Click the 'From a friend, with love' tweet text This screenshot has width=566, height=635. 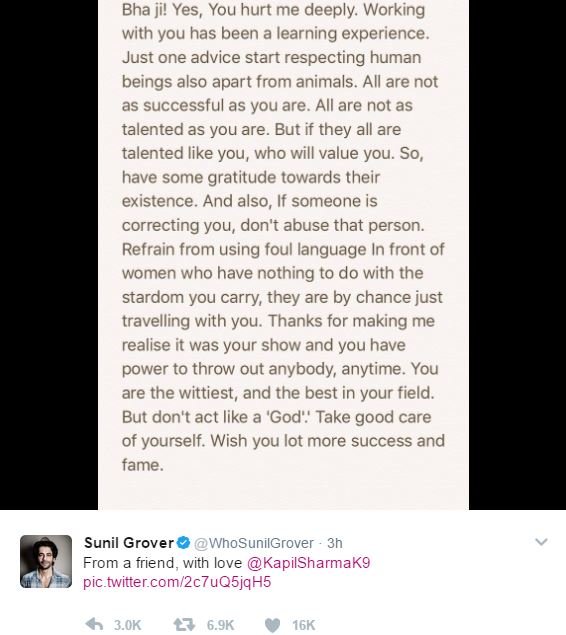(162, 563)
